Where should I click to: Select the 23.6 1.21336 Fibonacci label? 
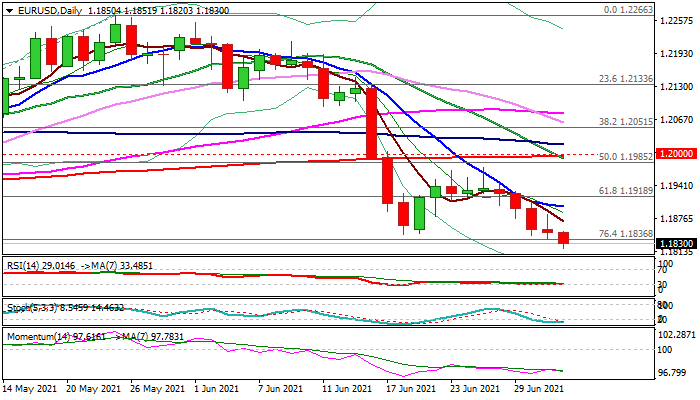click(625, 79)
